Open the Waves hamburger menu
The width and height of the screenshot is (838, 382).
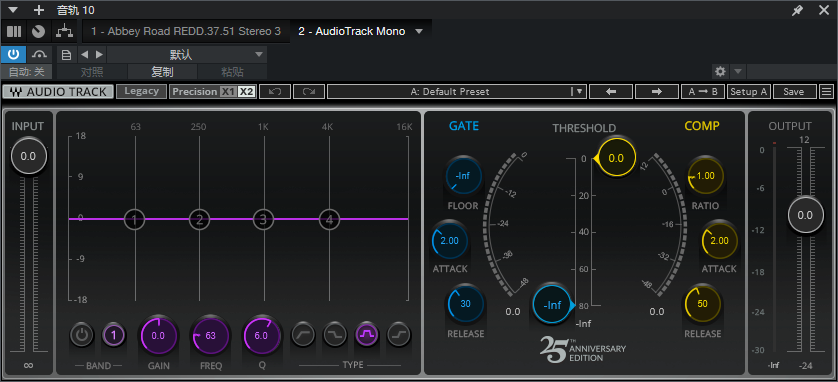coord(826,92)
